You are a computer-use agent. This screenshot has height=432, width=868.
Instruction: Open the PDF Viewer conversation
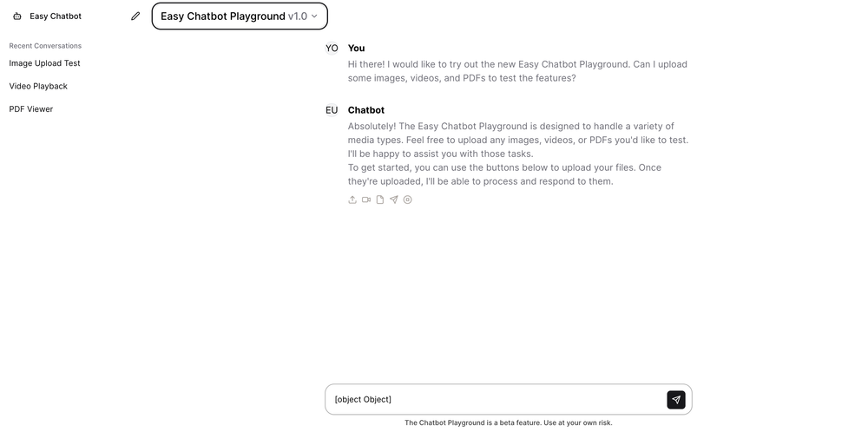31,109
